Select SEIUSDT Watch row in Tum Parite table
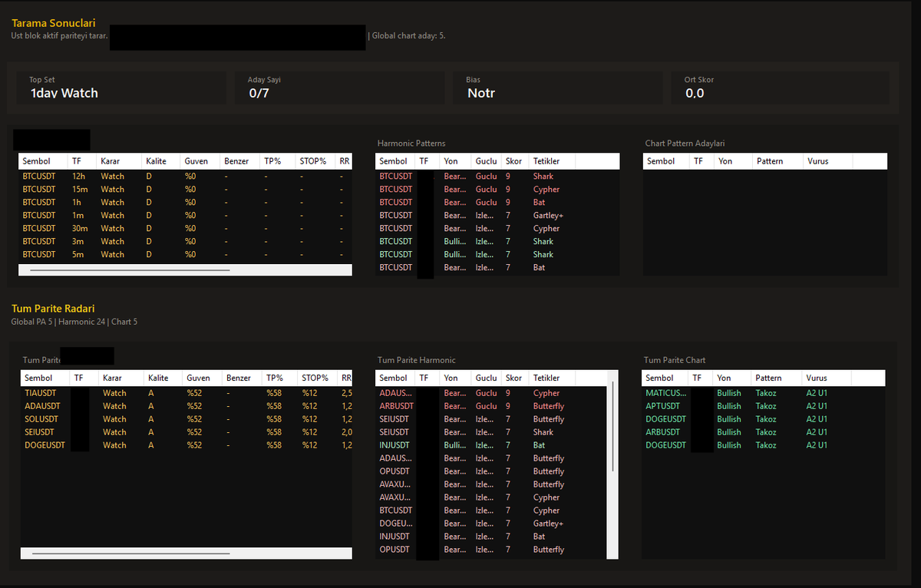 (x=185, y=431)
